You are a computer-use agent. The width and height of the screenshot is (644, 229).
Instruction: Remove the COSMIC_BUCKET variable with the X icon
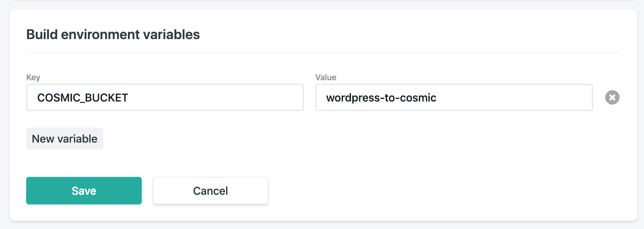coord(612,97)
